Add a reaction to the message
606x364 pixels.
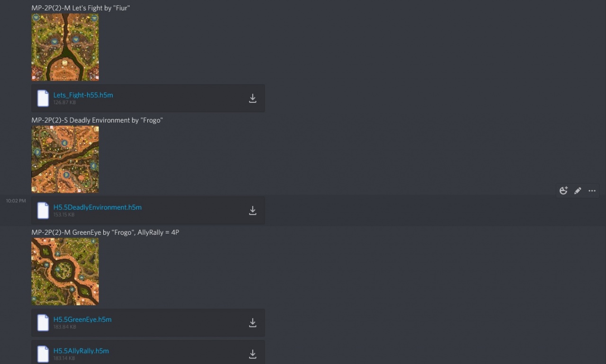563,191
